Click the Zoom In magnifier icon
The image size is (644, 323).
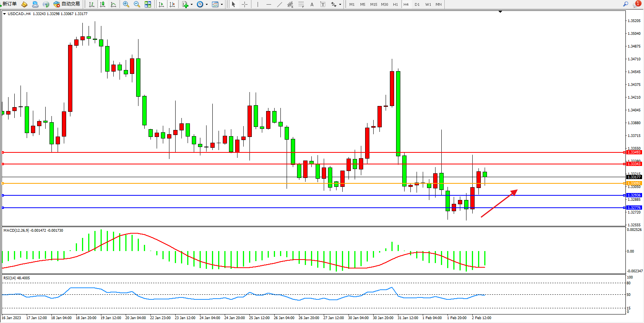126,4
